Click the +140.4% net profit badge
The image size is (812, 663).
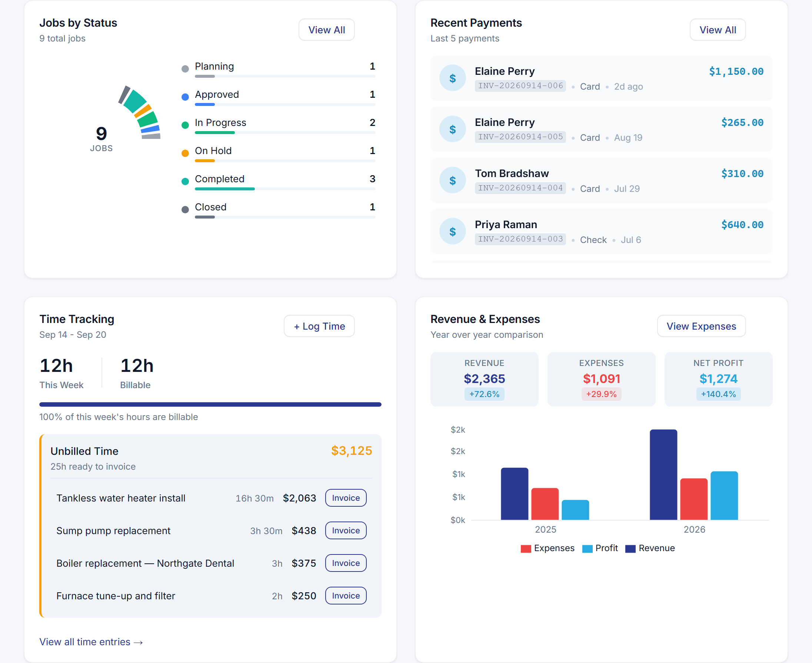[x=718, y=394]
